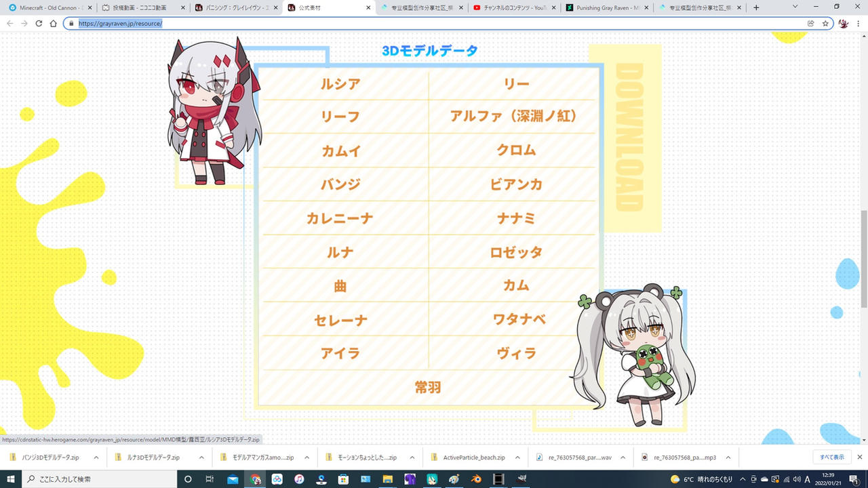Switch to the Punishing Gray Raven tab
The width and height of the screenshot is (868, 488).
(x=608, y=7)
